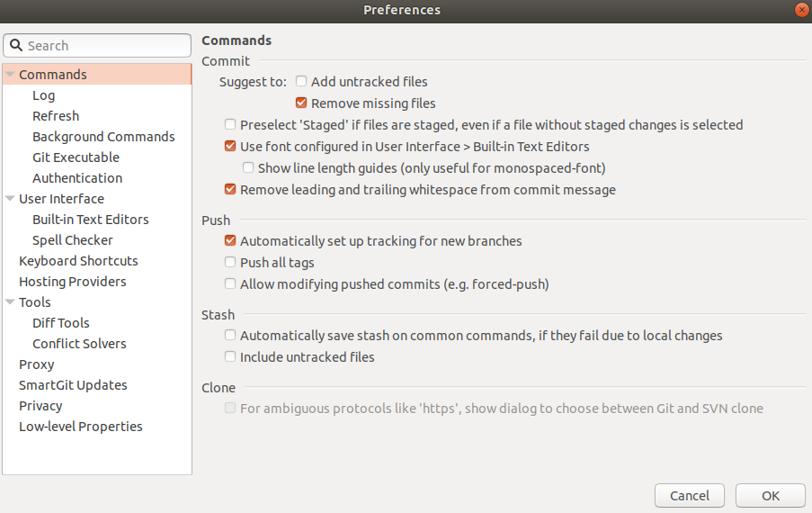Open the Git Executable settings page
This screenshot has width=812, height=513.
point(76,157)
